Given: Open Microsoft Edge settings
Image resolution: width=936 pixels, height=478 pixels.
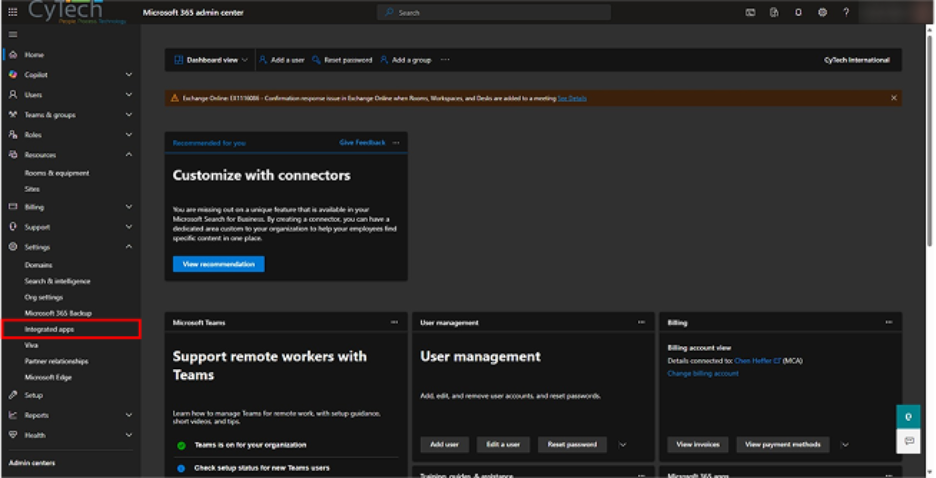Looking at the screenshot, I should (x=48, y=377).
